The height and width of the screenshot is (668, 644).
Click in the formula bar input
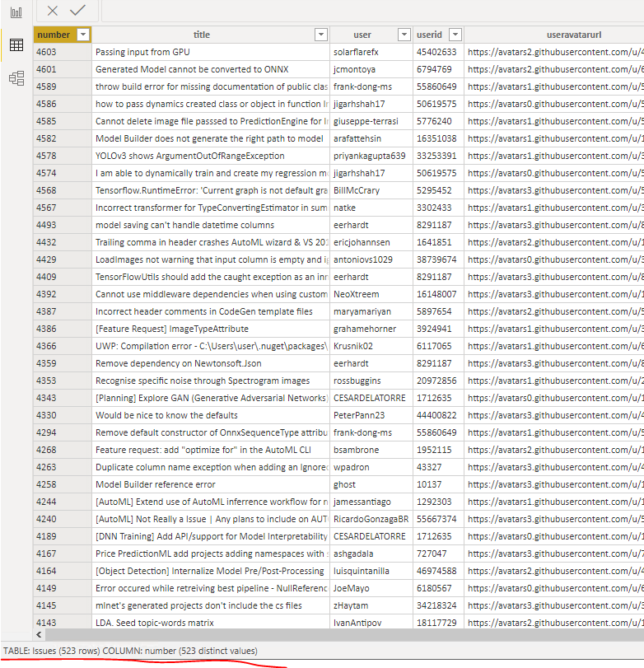[373, 11]
